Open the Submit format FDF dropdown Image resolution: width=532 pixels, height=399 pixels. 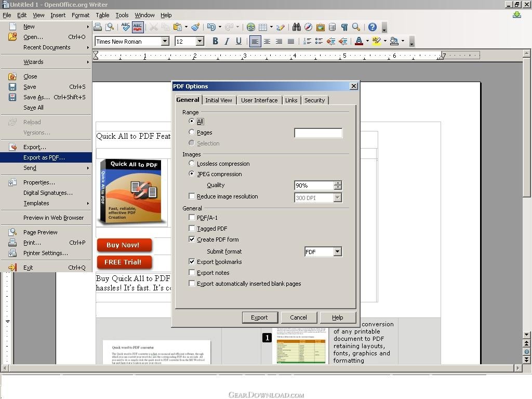pos(337,252)
